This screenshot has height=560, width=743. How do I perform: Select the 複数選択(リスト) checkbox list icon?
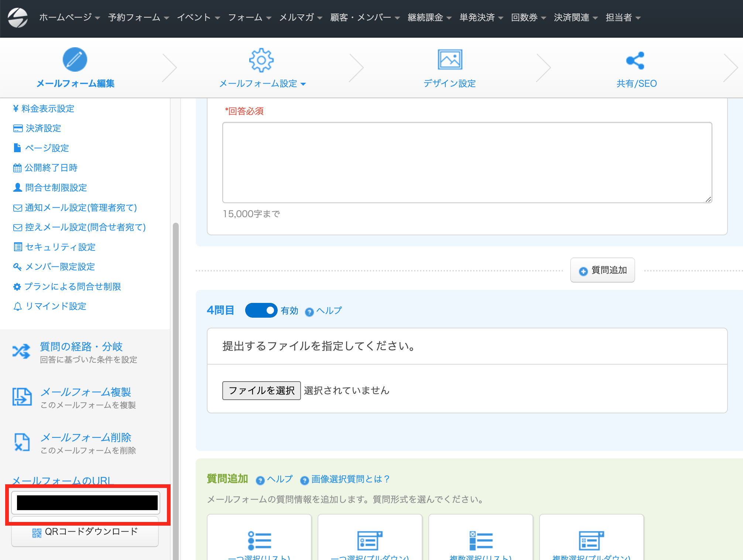pos(481,540)
